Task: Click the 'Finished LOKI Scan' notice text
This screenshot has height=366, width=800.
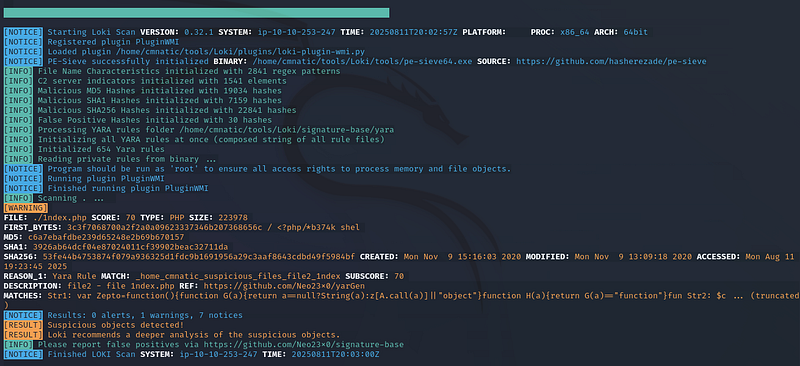Action: (x=91, y=354)
